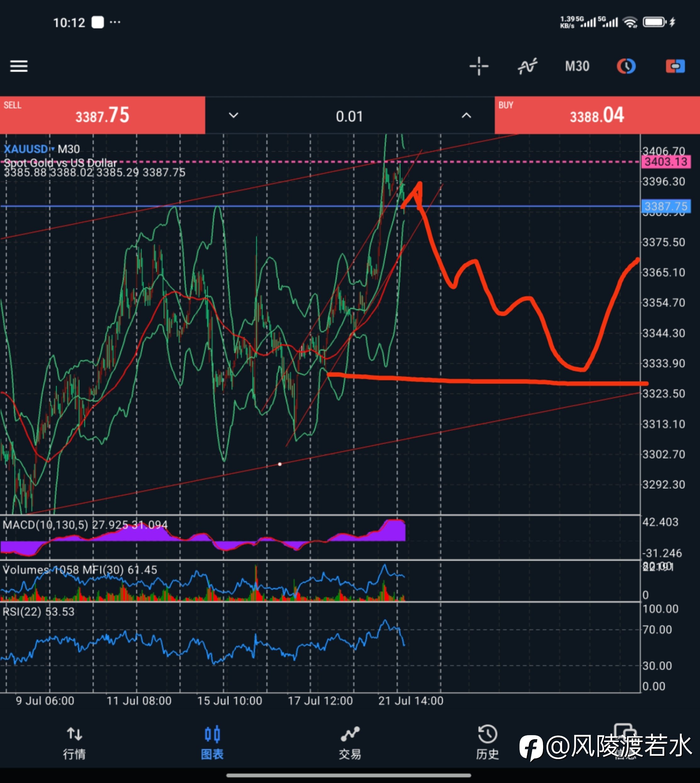Open the hamburger menu
Image resolution: width=700 pixels, height=783 pixels.
(x=19, y=66)
